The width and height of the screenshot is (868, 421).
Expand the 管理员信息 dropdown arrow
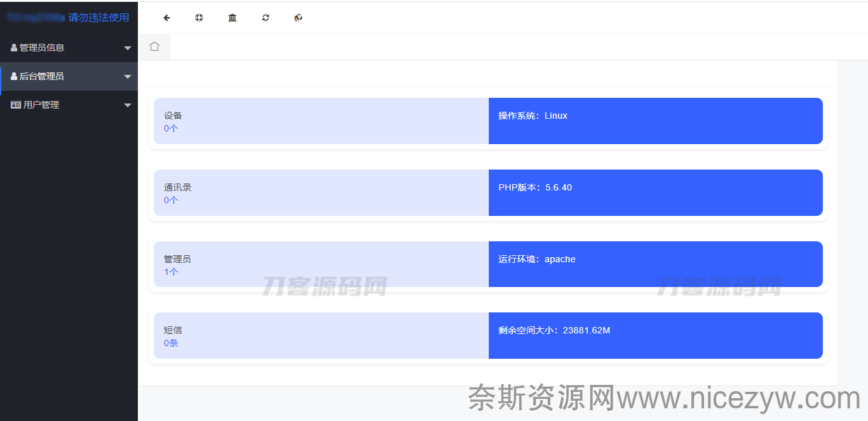point(128,48)
